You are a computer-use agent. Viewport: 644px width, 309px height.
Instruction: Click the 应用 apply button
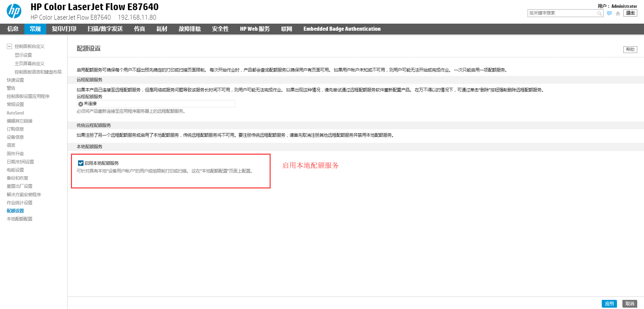(609, 304)
